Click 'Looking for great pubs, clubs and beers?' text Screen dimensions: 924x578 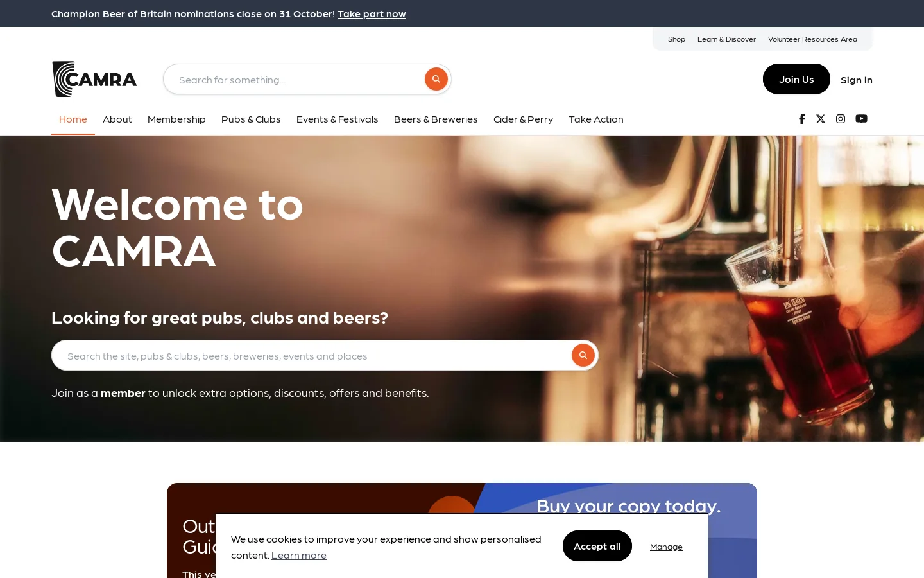coord(219,317)
